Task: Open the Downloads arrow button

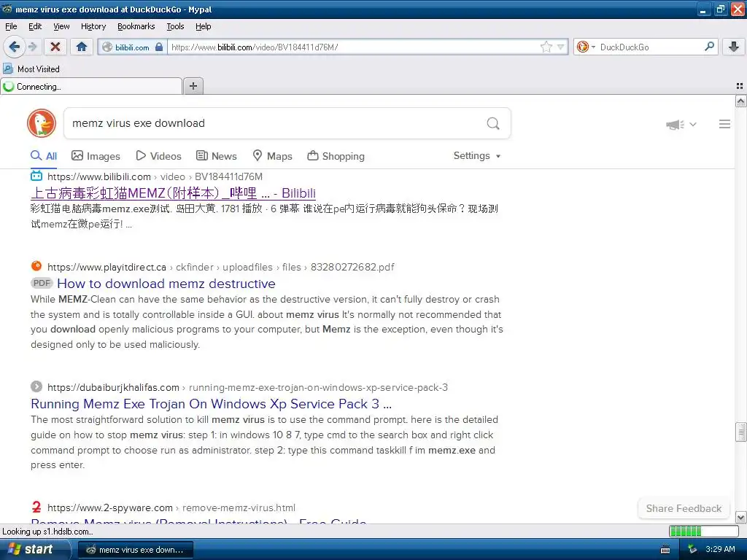Action: (x=734, y=47)
